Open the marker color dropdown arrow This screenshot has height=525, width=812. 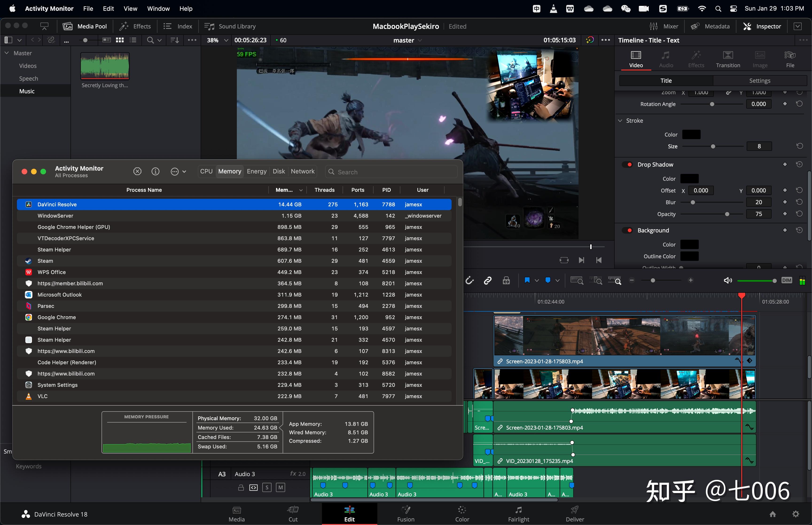click(x=558, y=281)
